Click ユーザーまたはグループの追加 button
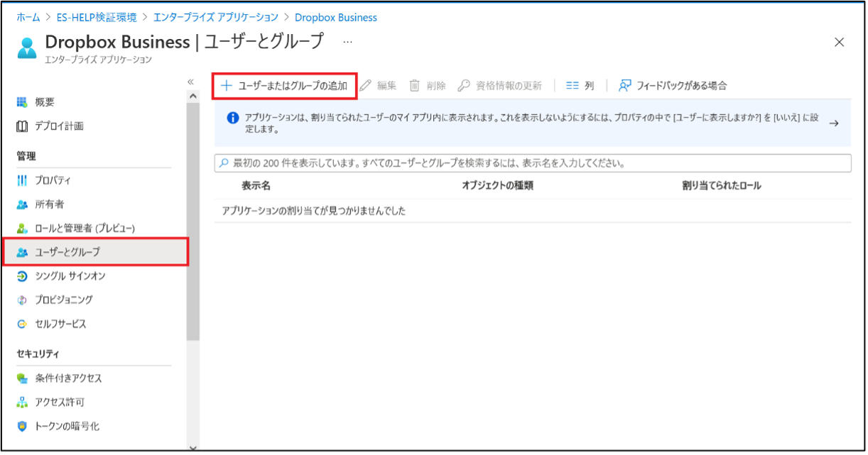868x455 pixels. coord(284,86)
